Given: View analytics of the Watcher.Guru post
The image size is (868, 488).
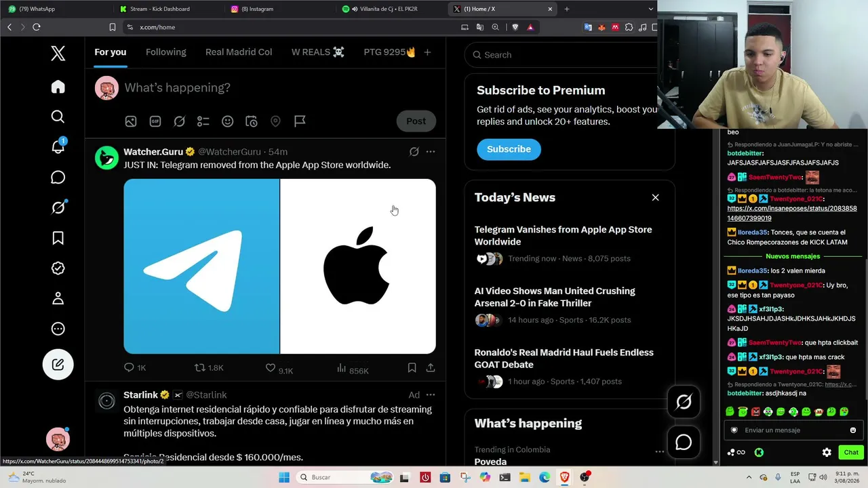Looking at the screenshot, I should (353, 368).
